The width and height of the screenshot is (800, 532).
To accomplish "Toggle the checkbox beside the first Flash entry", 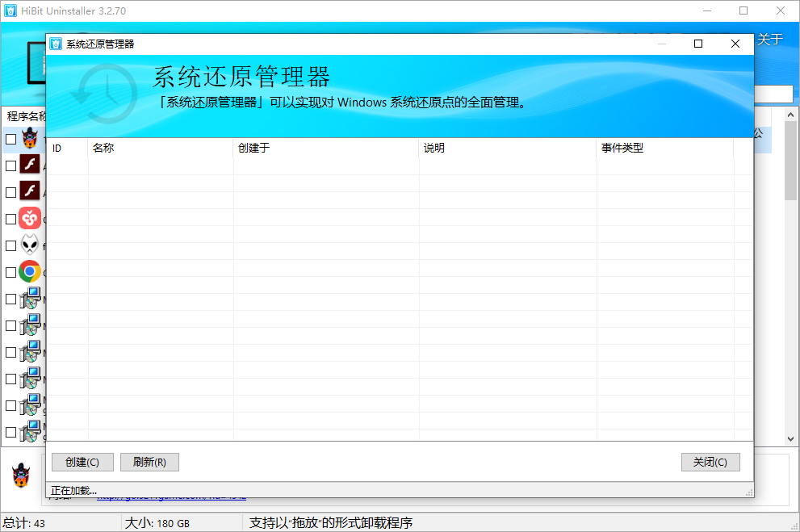I will [11, 164].
